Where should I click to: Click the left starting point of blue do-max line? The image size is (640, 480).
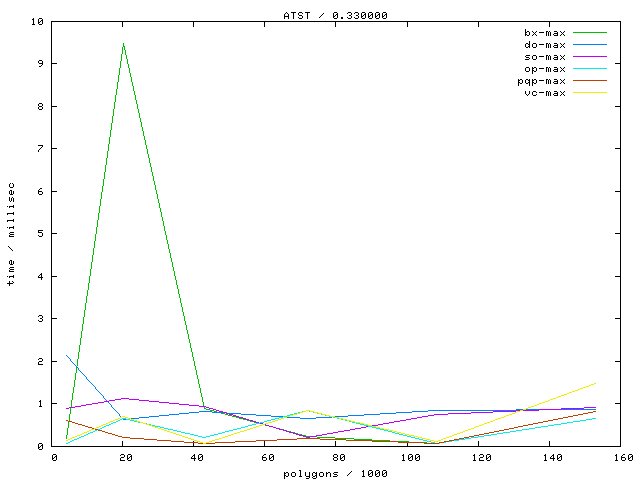66,355
